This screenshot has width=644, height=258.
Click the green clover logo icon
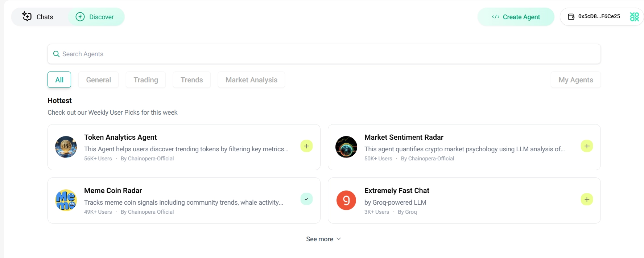pos(634,17)
